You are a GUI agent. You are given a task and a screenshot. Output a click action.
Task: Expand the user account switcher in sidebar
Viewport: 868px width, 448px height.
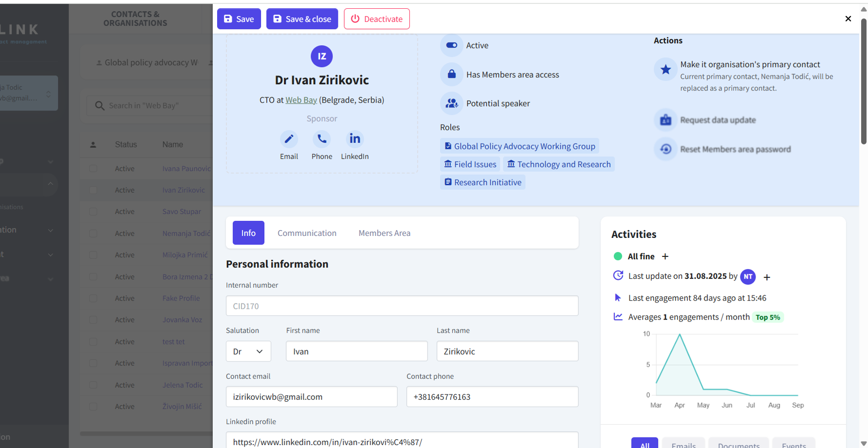coord(48,93)
